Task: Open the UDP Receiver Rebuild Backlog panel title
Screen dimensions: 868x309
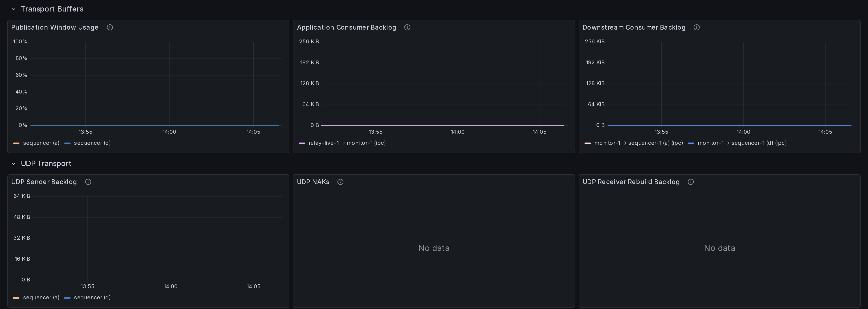Action: coord(631,182)
